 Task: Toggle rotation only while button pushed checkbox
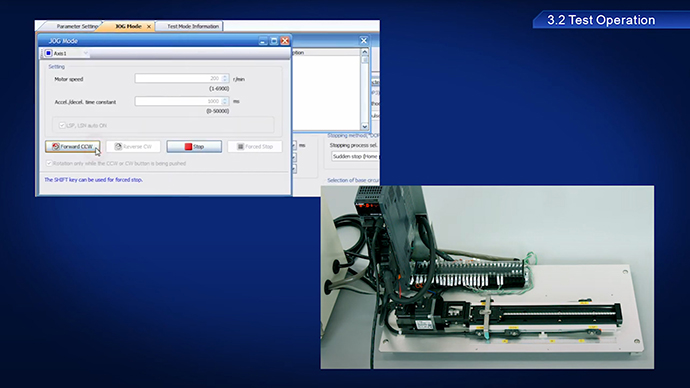tap(49, 163)
